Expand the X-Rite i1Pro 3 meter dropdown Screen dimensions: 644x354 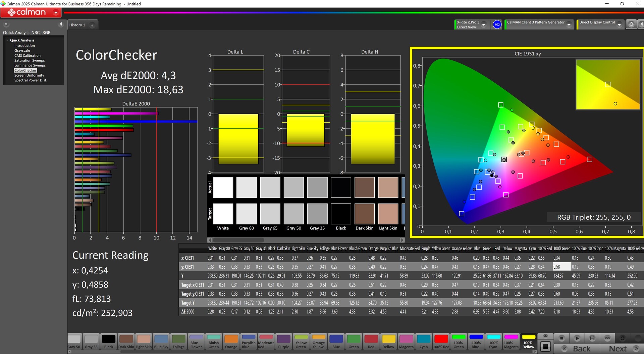[484, 25]
